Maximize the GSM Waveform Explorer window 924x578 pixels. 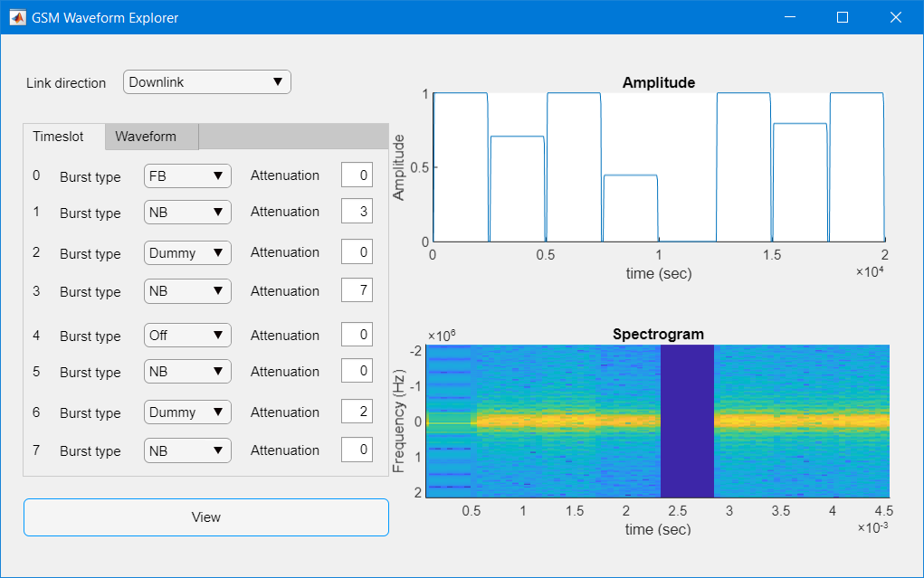click(843, 17)
